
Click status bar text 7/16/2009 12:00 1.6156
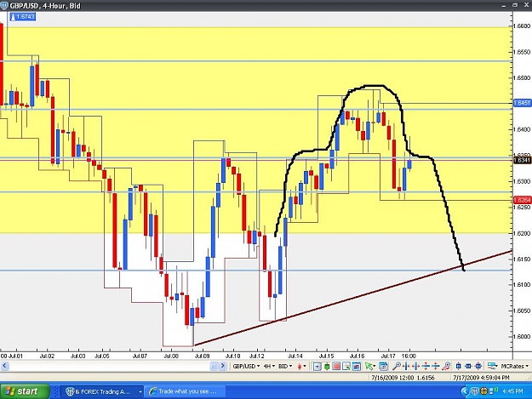(403, 378)
